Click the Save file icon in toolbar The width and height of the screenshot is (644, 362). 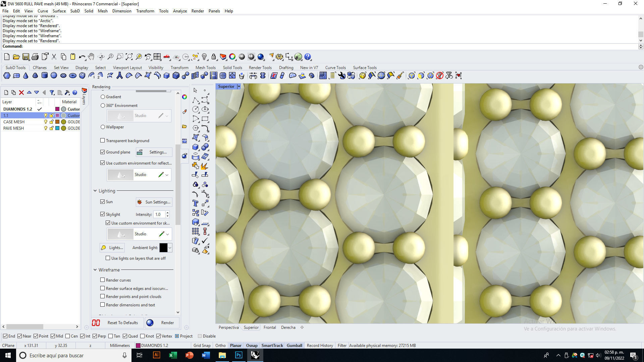(x=26, y=57)
